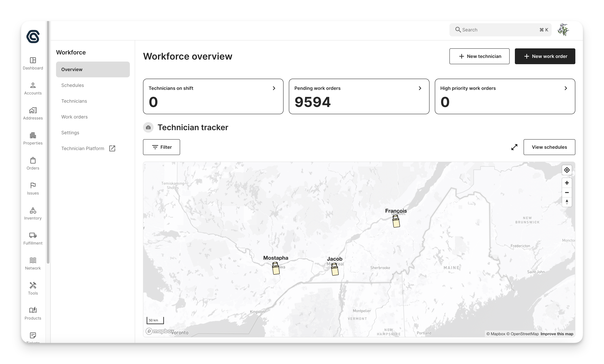
Task: Click the company logo at top left
Action: 33,37
